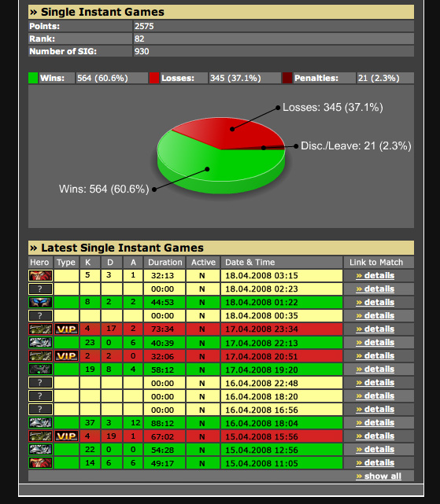440x504 pixels.
Task: Open details for the 18.04.2008 03:15 match
Action: coord(375,275)
